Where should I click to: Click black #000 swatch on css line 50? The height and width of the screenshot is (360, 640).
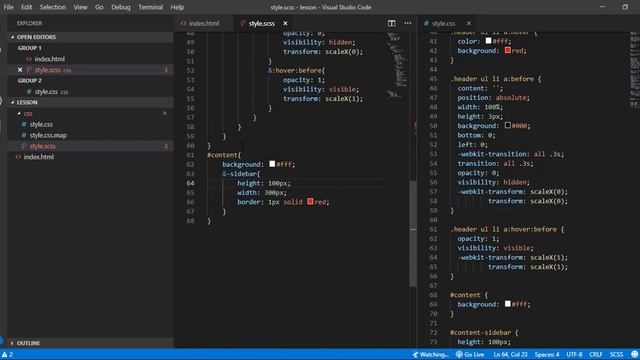pyautogui.click(x=507, y=125)
